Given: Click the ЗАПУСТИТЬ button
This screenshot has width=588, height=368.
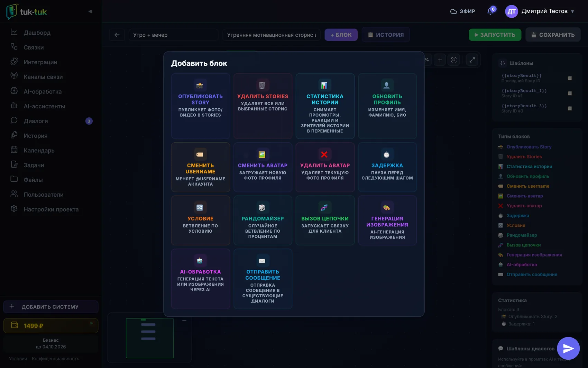Looking at the screenshot, I should click(495, 35).
